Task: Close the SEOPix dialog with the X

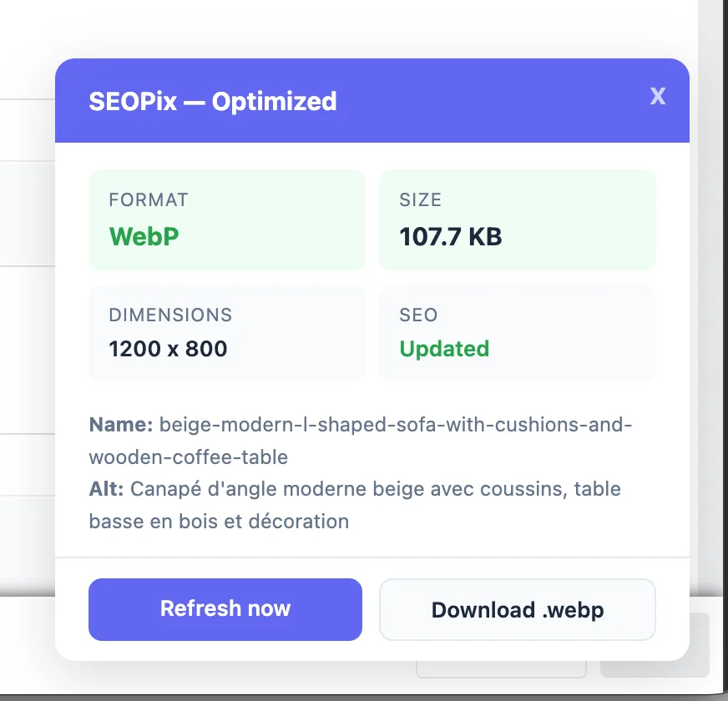Action: click(658, 96)
